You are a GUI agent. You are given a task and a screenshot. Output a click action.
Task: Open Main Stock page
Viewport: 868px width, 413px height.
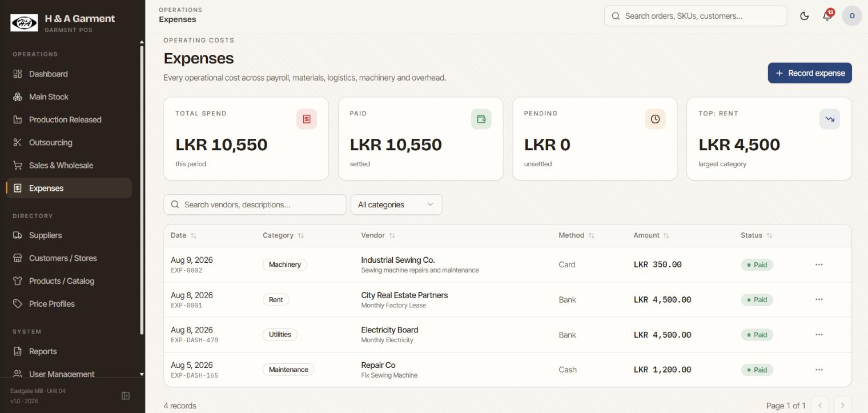[69, 97]
